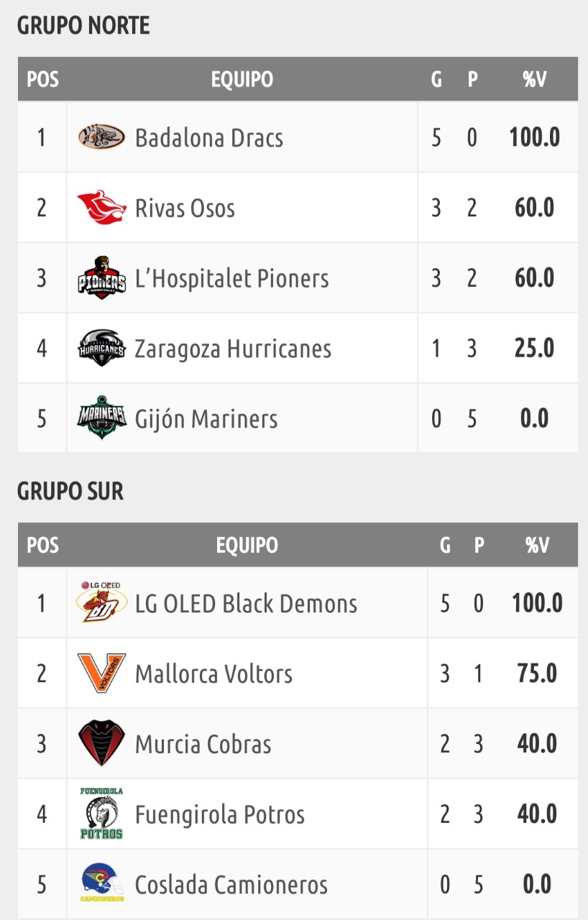Click the Coslada Camioneros helmet logo

coord(102,883)
